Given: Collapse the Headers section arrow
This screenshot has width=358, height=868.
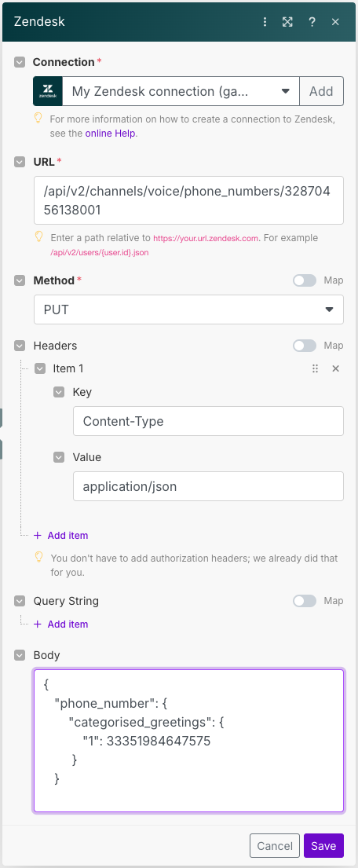Looking at the screenshot, I should [20, 346].
